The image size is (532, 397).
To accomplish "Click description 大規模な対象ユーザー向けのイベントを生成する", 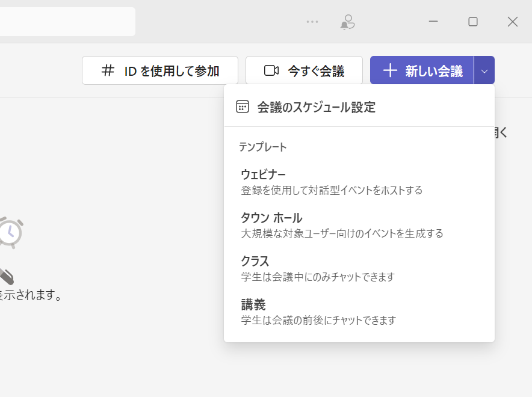I will coord(342,233).
